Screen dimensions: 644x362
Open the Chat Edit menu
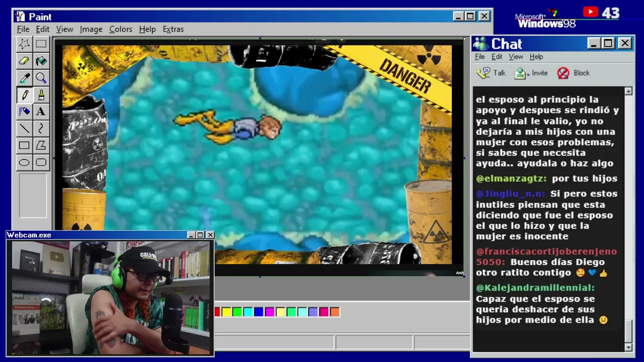497,57
